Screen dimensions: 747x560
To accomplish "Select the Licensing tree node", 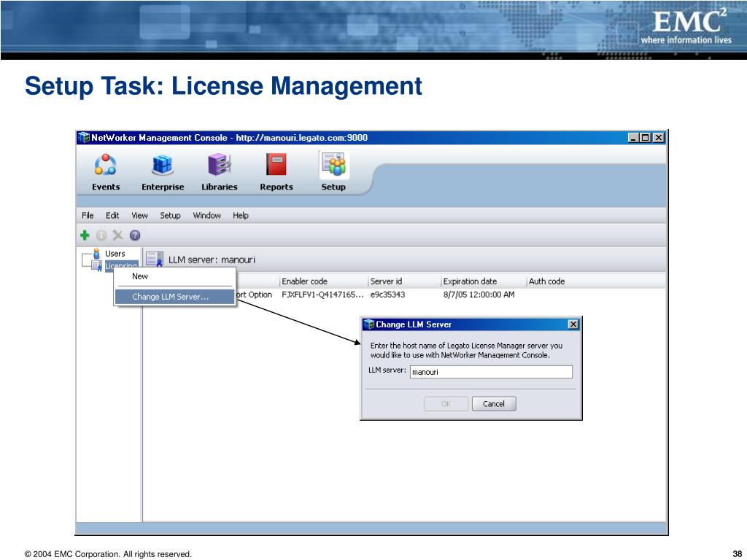I will tap(121, 265).
